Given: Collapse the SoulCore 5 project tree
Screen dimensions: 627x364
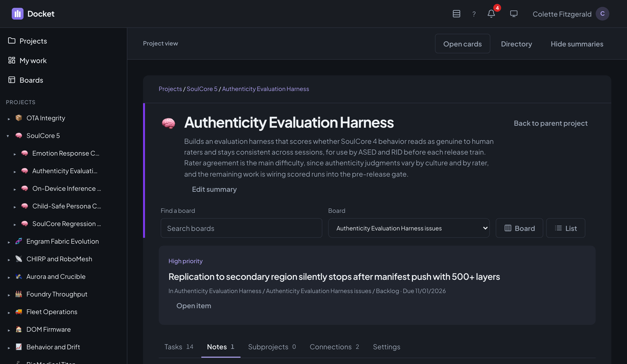Looking at the screenshot, I should tap(8, 136).
